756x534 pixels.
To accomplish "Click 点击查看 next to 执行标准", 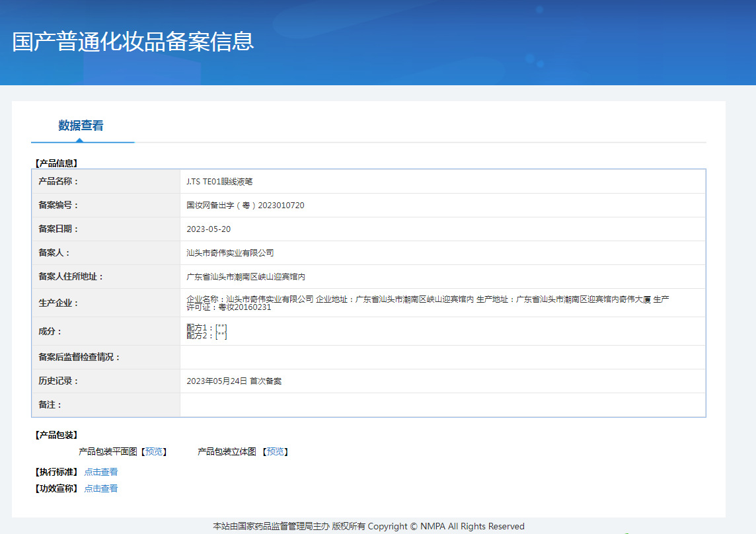I will point(101,472).
